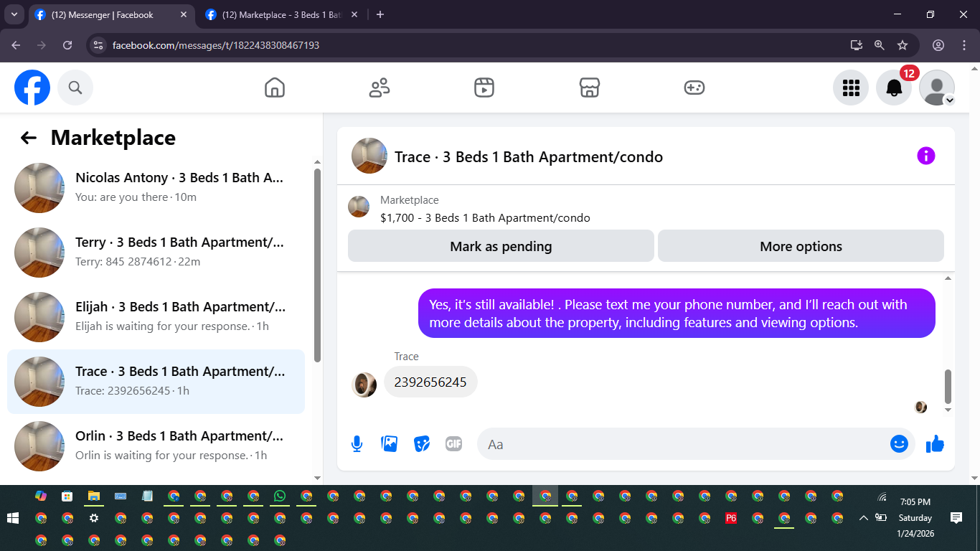Open Terry conversation in the list
Screen dimensions: 980x551
[156, 253]
